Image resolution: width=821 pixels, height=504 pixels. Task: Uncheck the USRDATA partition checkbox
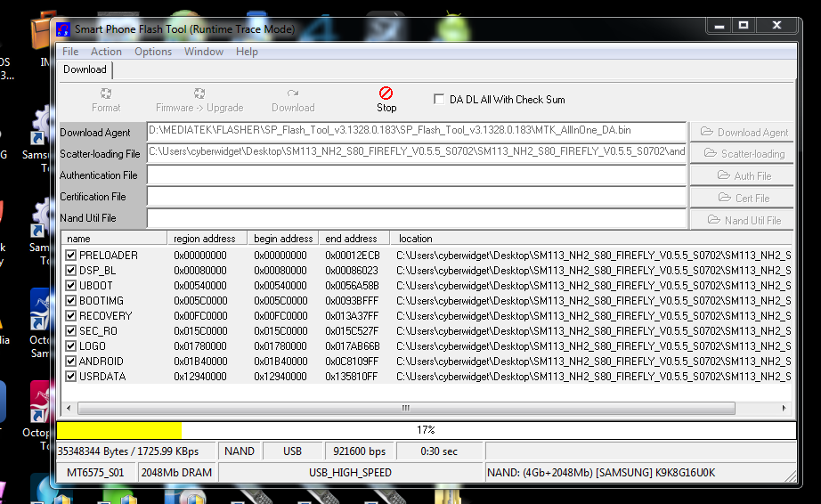71,377
